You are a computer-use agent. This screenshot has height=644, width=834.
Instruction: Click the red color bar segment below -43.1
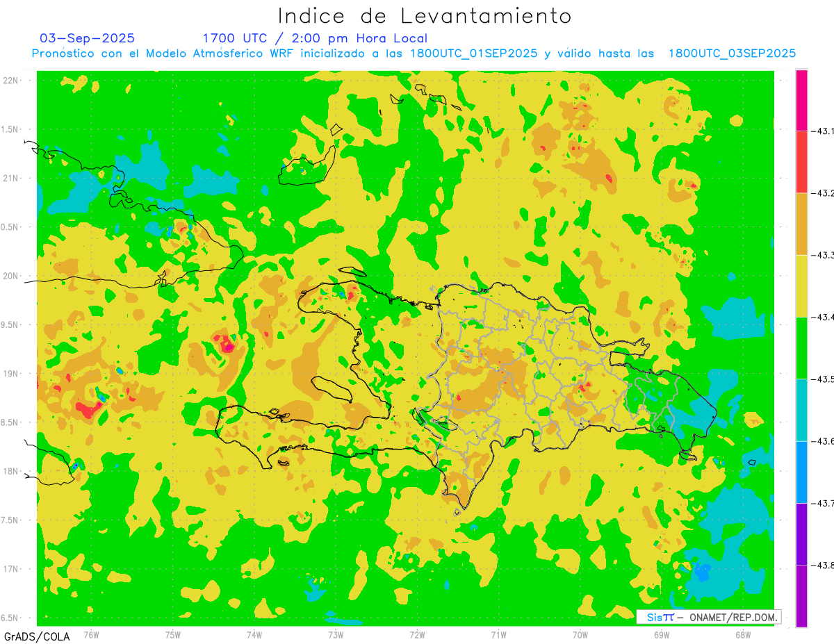coord(801,162)
